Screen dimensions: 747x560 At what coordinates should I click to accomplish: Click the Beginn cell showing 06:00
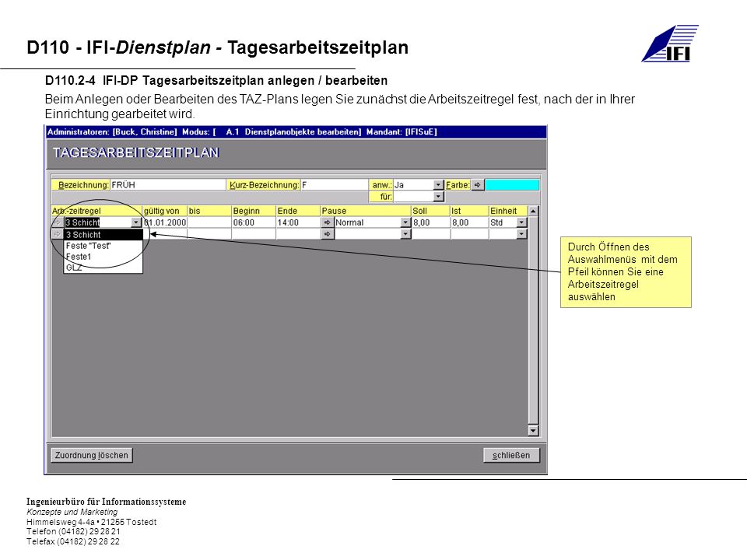(254, 222)
